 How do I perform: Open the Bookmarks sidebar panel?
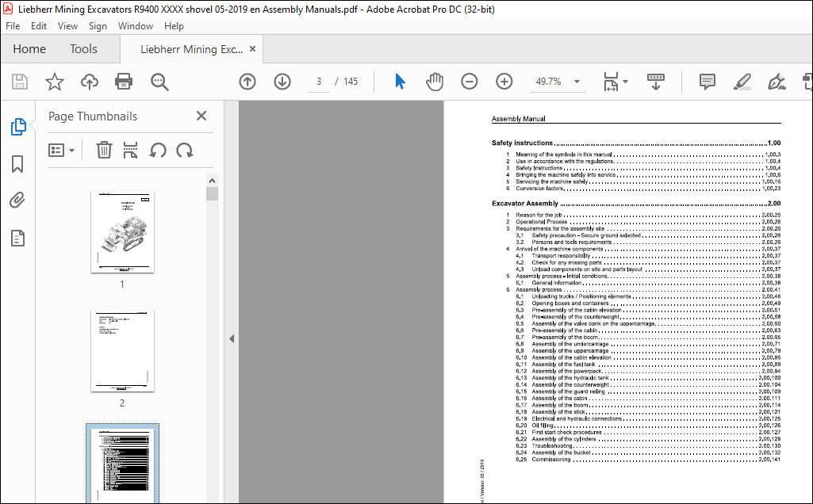17,164
